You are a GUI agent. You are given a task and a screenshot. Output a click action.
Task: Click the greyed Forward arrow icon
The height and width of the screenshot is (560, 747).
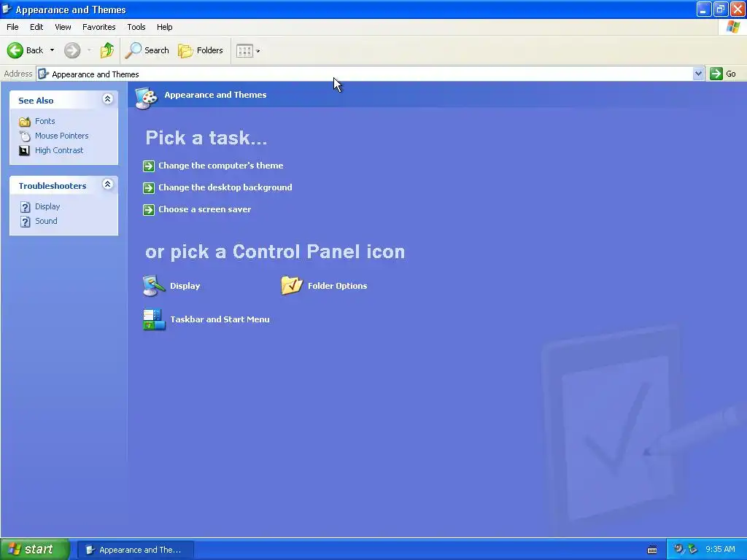(72, 50)
